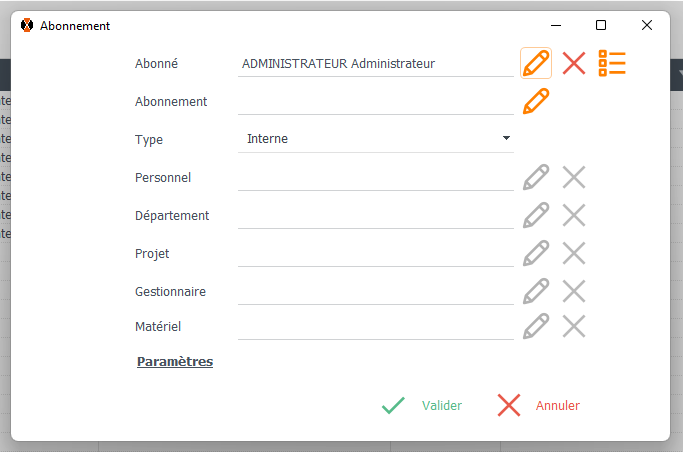This screenshot has height=452, width=683.
Task: Clear the Gestionnaire field using X icon
Action: 574,291
